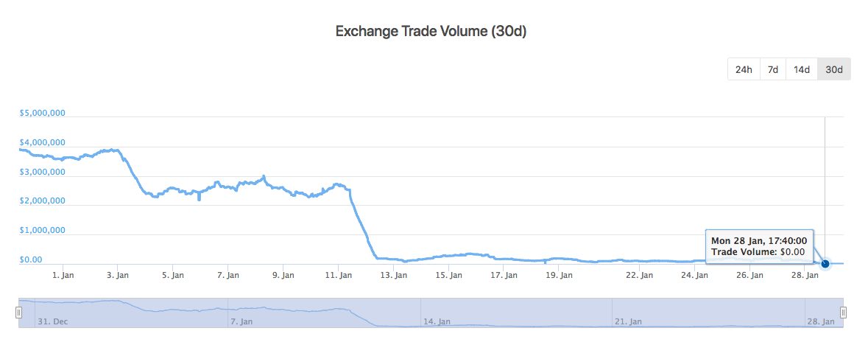
Task: Click the $1,000,000 y-axis label
Action: pyautogui.click(x=42, y=230)
